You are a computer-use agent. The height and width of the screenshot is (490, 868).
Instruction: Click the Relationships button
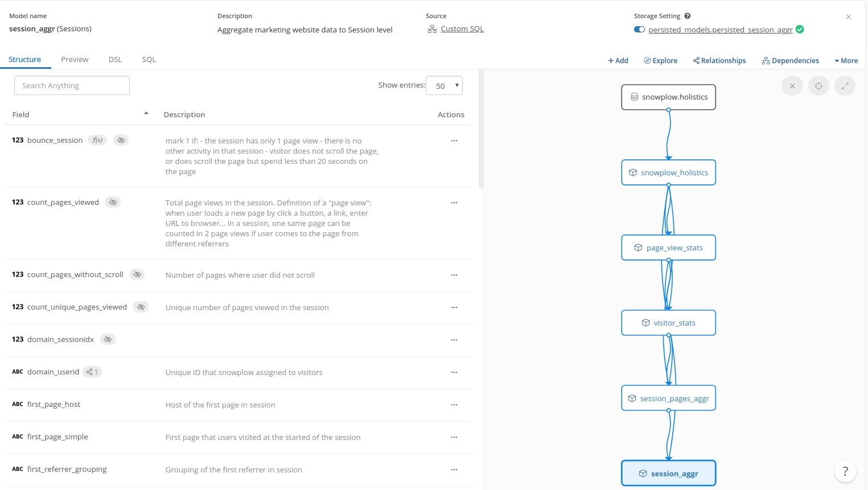(719, 61)
